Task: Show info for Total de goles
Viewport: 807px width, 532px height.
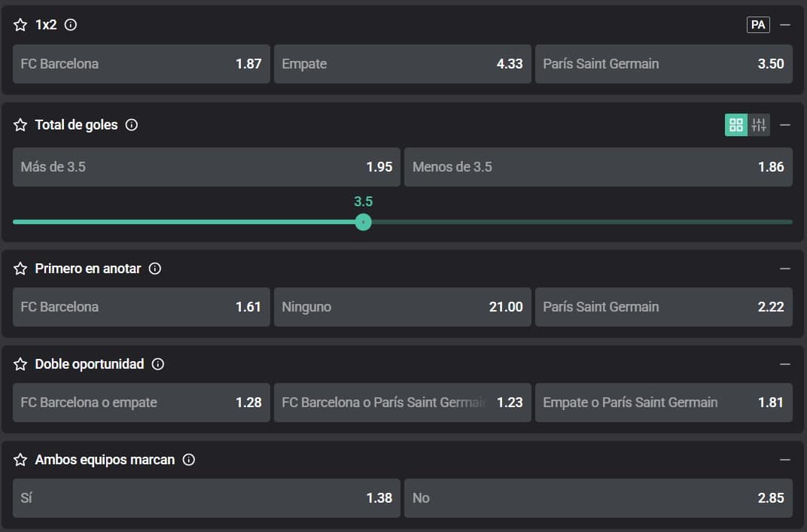Action: [132, 125]
